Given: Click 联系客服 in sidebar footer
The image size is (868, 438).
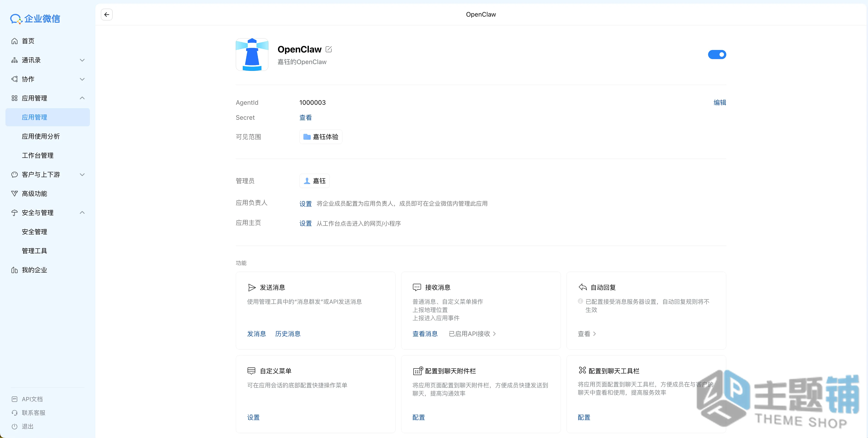Looking at the screenshot, I should click(x=33, y=413).
